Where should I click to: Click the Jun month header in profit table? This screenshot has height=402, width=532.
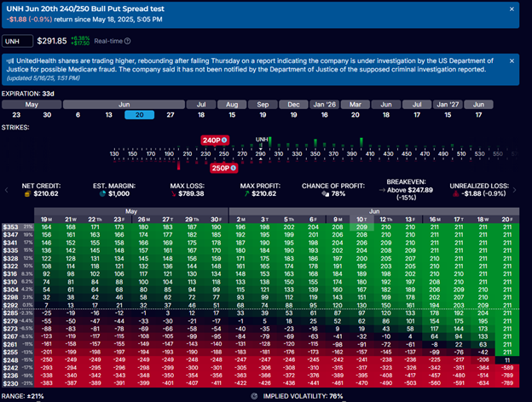point(374,211)
